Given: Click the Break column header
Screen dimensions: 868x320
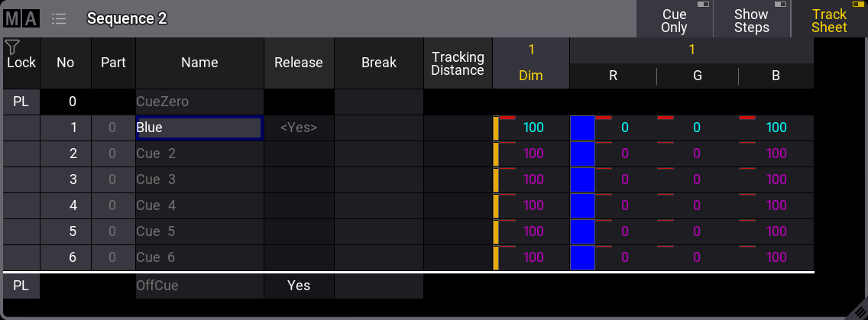Looking at the screenshot, I should 378,63.
